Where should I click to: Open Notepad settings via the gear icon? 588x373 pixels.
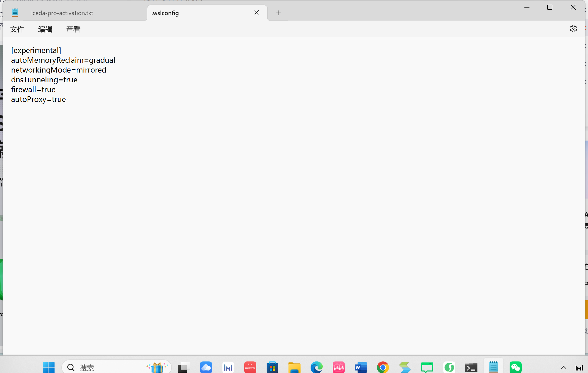coord(573,29)
